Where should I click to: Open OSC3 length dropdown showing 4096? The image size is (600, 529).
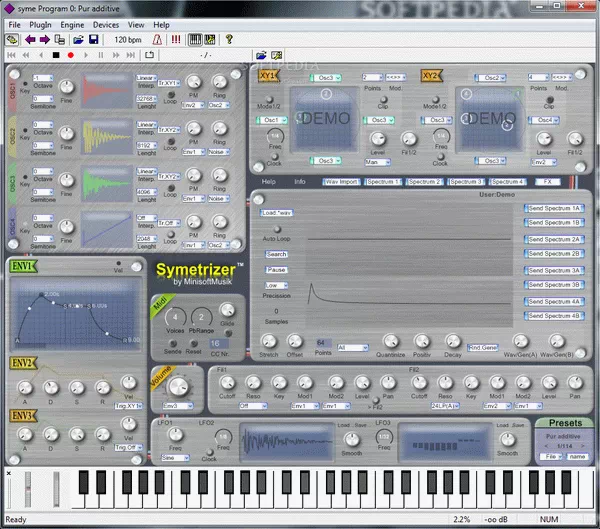coord(147,192)
